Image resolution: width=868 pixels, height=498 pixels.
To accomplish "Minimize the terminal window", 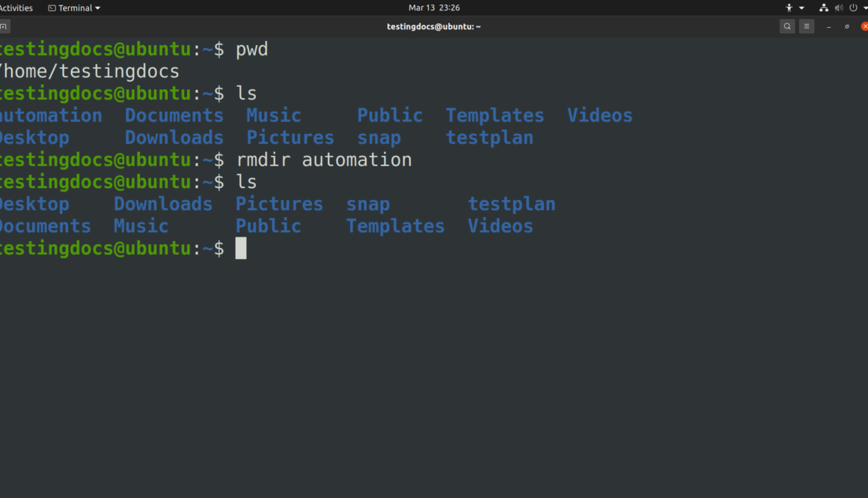I will tap(828, 26).
